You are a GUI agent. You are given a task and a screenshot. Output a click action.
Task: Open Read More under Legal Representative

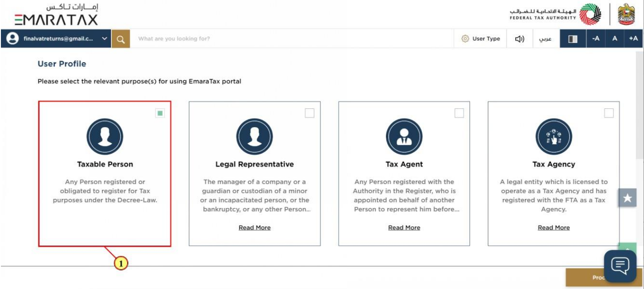[254, 227]
